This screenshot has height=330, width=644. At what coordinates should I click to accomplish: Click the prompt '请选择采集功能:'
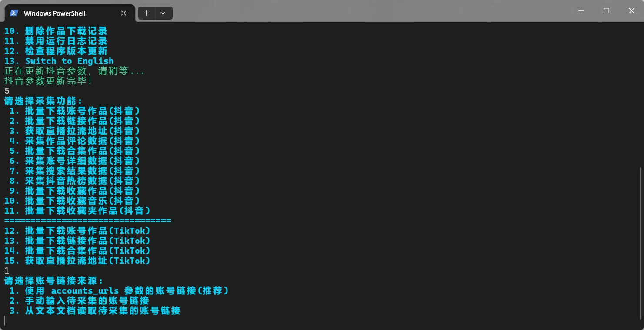(x=43, y=101)
